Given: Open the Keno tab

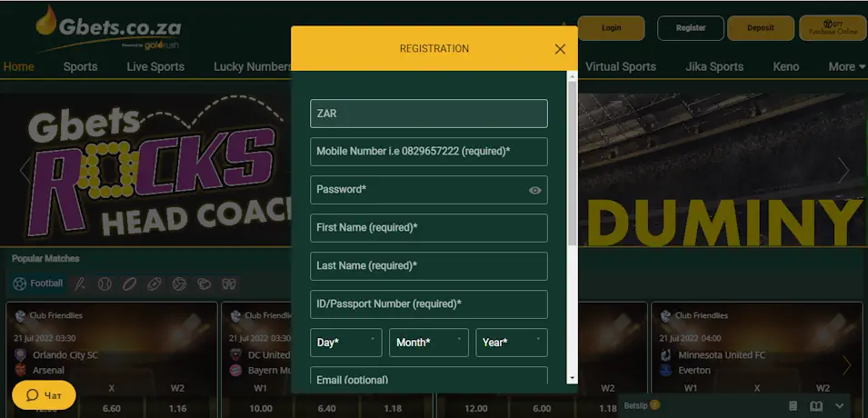Looking at the screenshot, I should pos(785,67).
